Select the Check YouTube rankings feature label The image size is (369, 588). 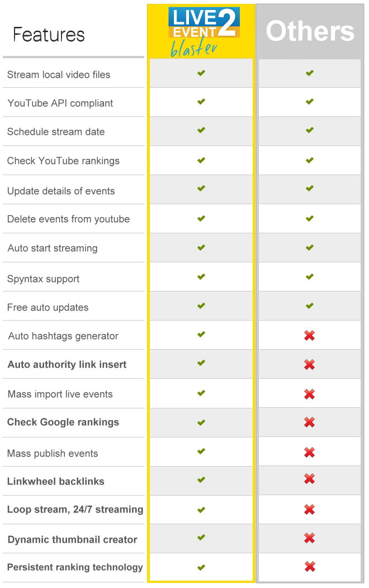63,161
